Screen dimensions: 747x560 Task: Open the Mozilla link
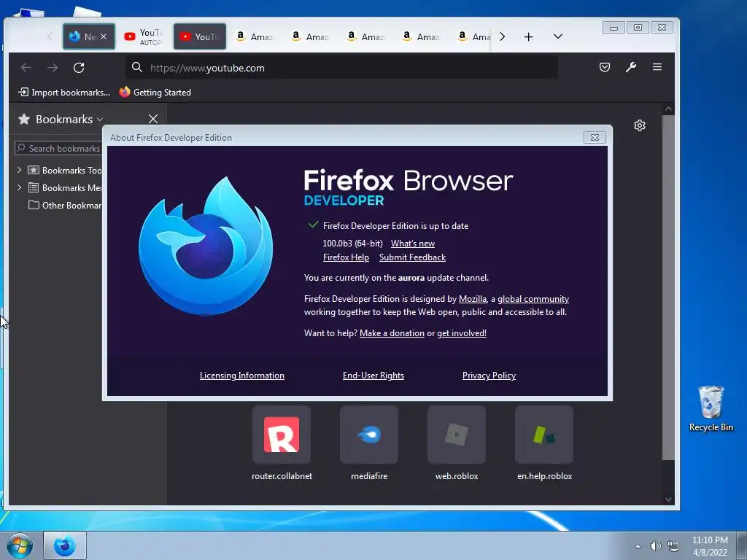coord(472,298)
